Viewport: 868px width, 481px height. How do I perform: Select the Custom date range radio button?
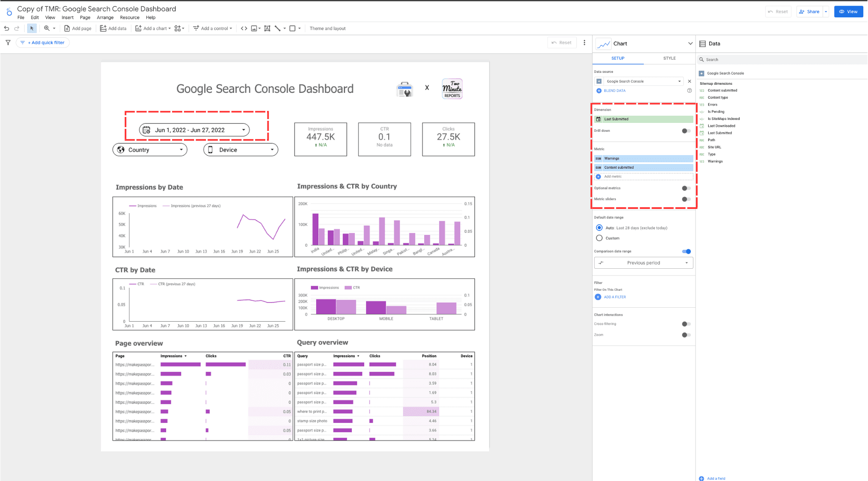pyautogui.click(x=599, y=238)
